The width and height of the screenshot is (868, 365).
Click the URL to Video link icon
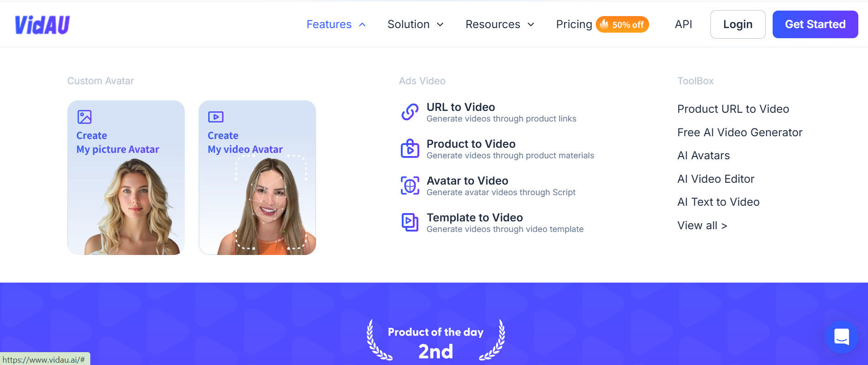(x=410, y=112)
